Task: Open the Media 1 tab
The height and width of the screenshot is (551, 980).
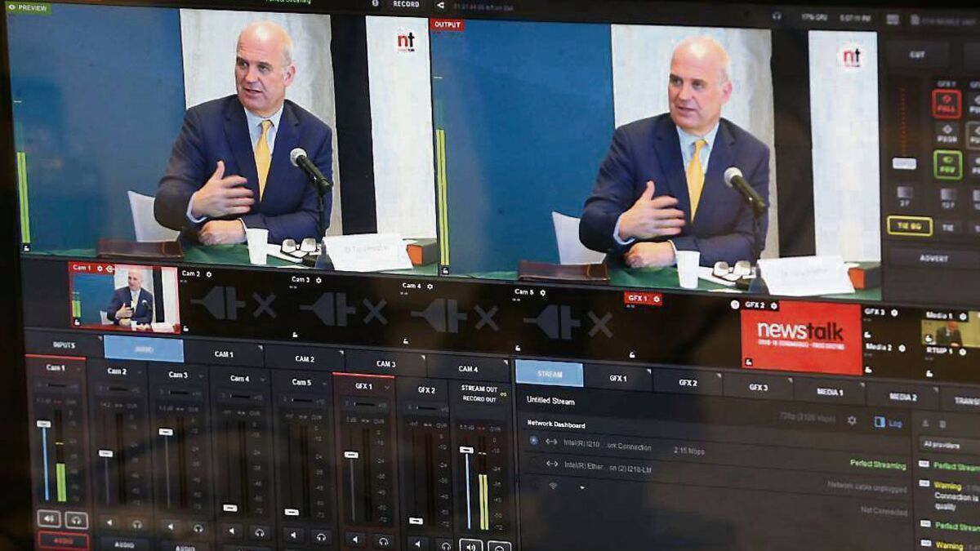Action: tap(829, 392)
